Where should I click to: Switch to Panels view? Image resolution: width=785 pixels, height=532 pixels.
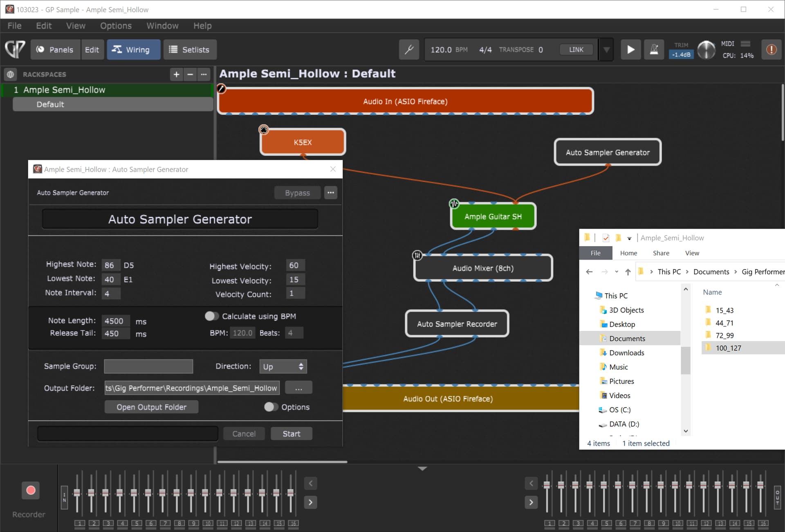(55, 49)
